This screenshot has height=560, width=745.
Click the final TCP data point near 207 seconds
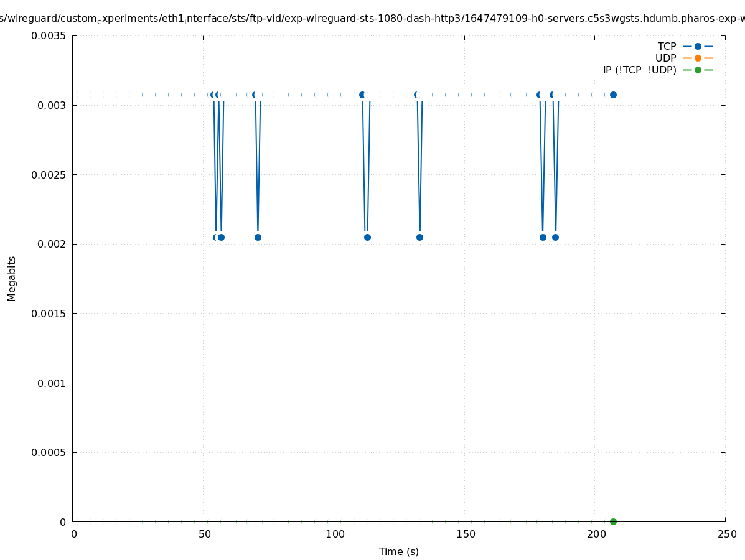[x=613, y=95]
